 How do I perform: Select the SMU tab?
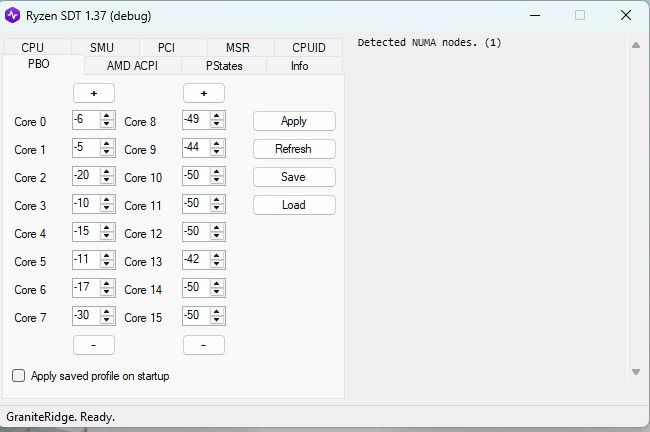tap(101, 48)
